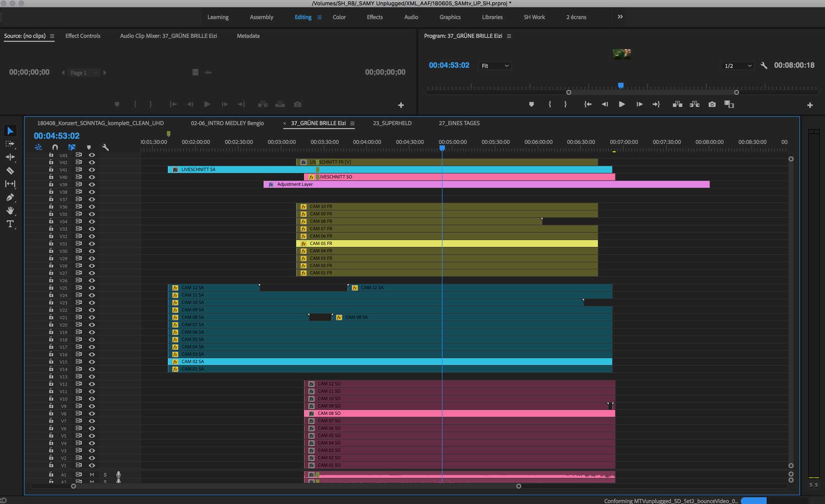Select the CAM 05 FR clip
Image resolution: width=825 pixels, height=504 pixels.
(x=447, y=243)
